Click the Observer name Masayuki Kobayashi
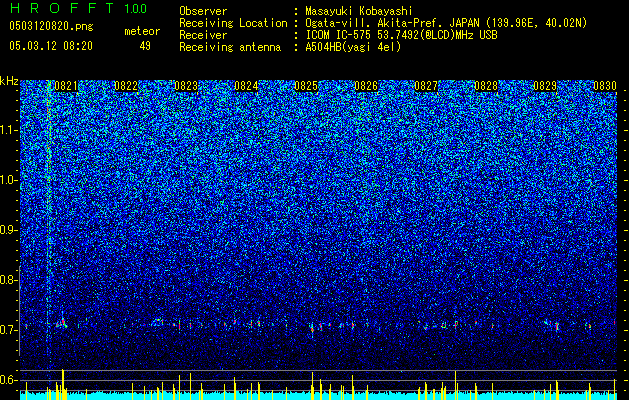Viewport: 629px width, 400px height. [358, 11]
